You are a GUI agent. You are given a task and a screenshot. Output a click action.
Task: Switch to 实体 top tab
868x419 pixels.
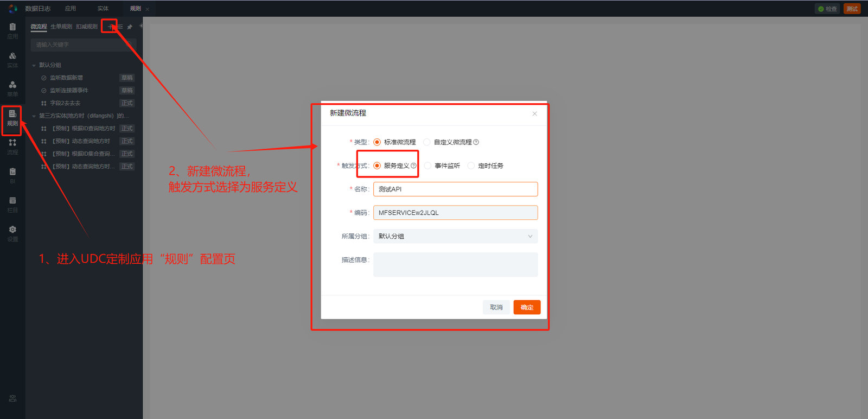pos(103,9)
